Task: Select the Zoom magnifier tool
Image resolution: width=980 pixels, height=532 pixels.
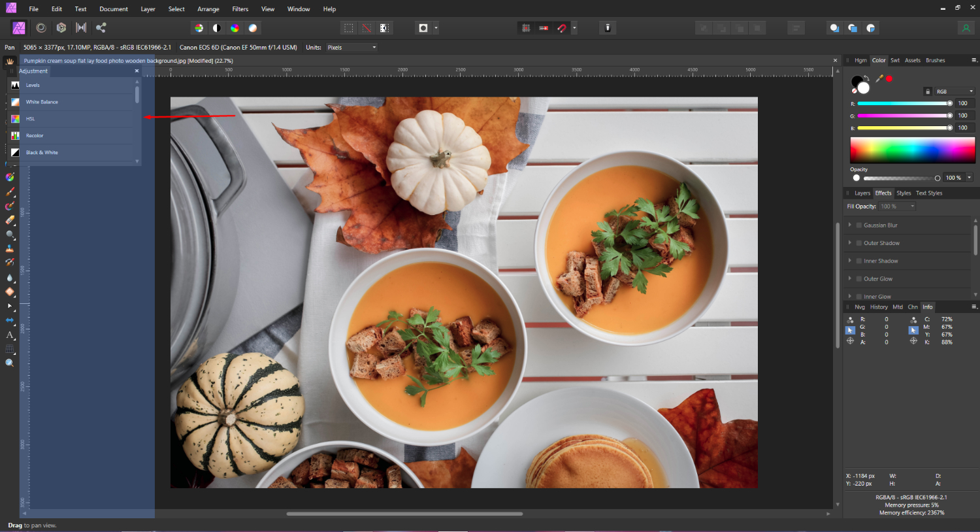Action: click(x=10, y=363)
